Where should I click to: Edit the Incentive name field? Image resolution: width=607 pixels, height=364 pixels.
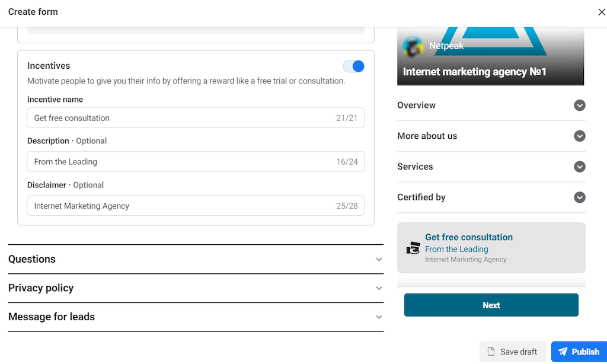click(x=196, y=118)
